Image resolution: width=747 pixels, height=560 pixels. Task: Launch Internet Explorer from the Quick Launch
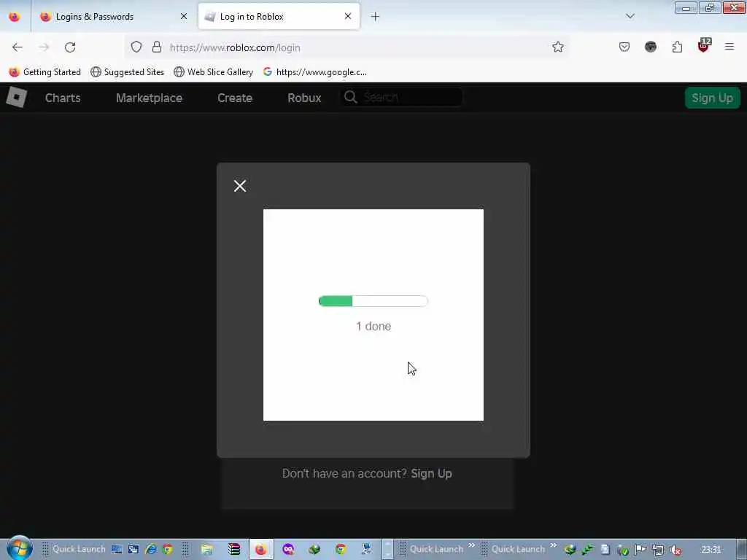[151, 549]
